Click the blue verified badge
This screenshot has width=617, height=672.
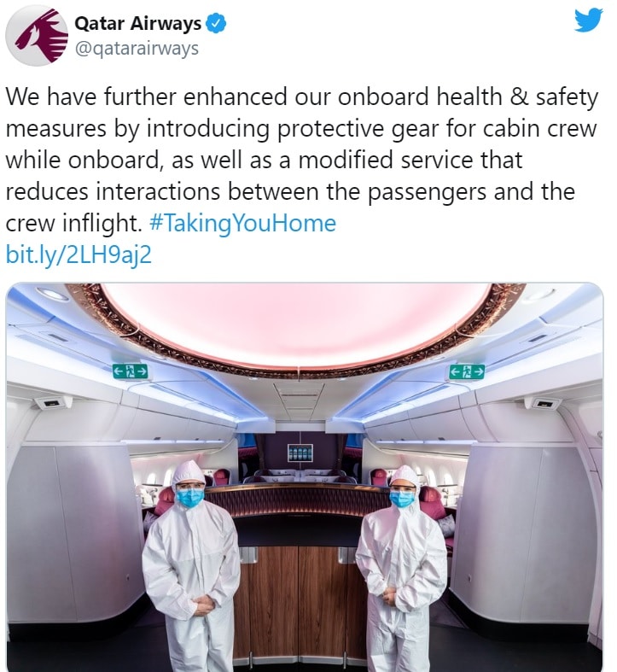217,23
